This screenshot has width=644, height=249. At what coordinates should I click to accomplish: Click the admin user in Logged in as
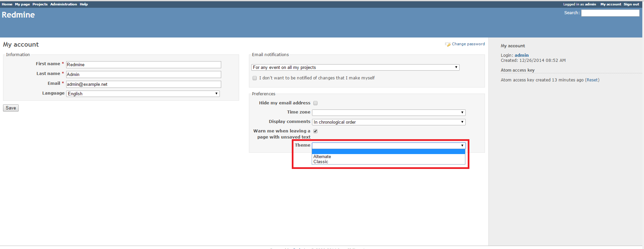click(590, 4)
